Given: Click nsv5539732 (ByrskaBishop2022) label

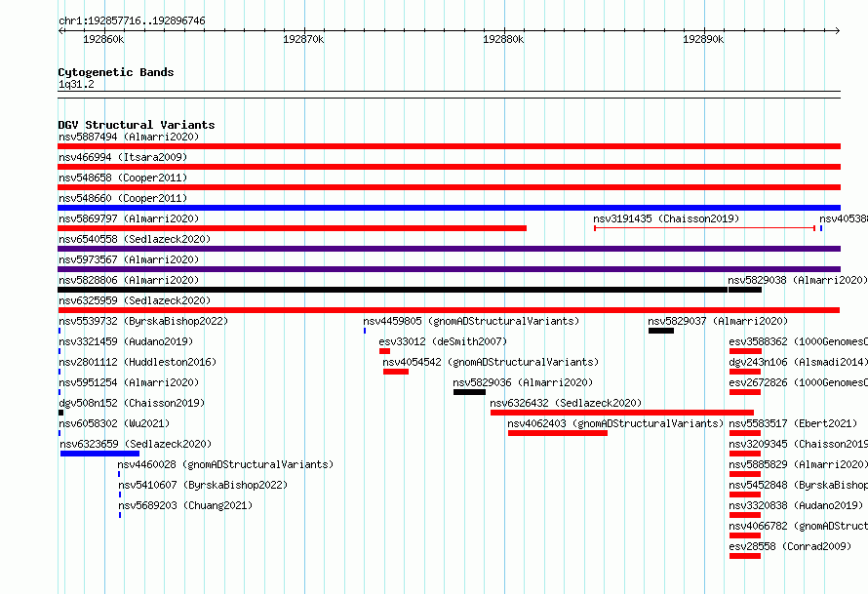Looking at the screenshot, I should [143, 321].
